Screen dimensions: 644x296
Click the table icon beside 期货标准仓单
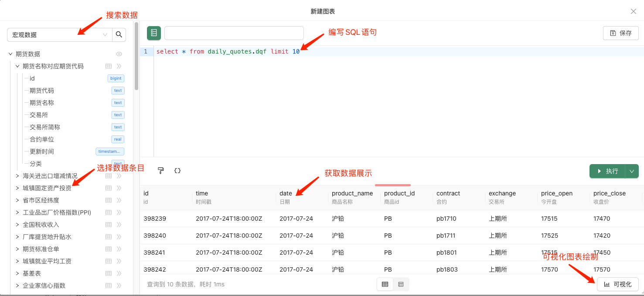tap(108, 249)
